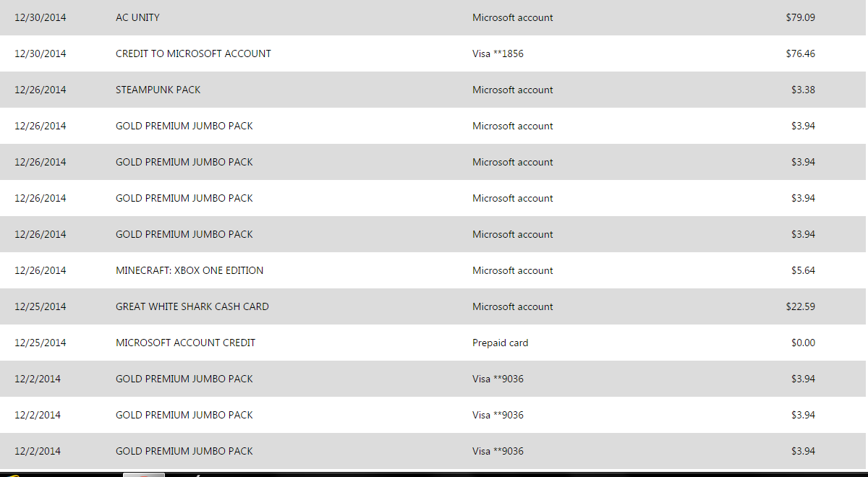Click the $0.00 amount

(803, 343)
